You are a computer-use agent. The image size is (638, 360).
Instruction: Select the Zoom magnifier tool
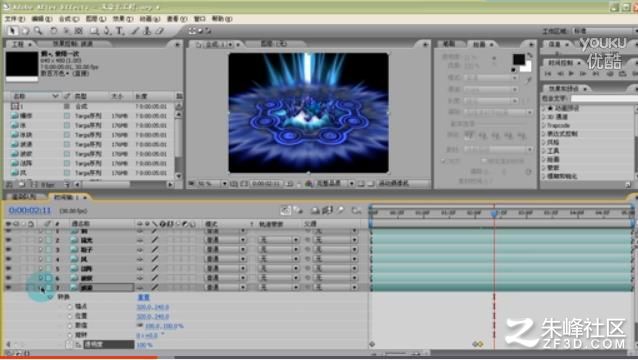[38, 31]
